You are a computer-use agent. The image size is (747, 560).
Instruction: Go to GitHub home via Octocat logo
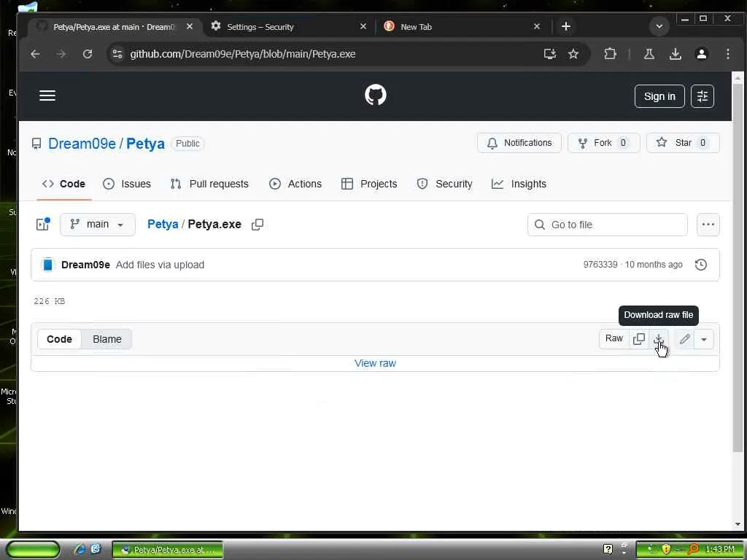pyautogui.click(x=376, y=96)
